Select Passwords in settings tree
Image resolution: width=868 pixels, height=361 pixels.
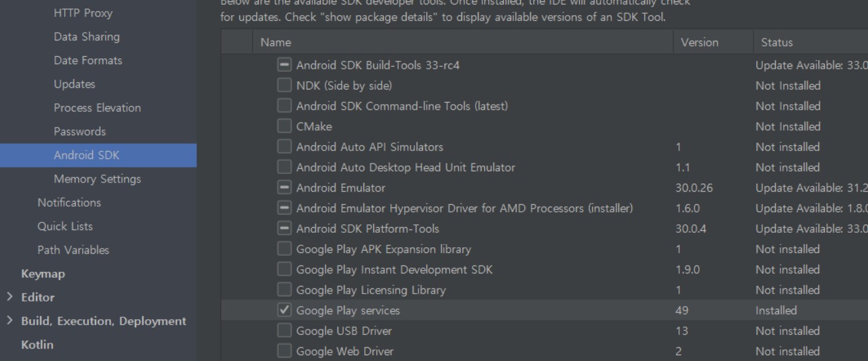point(80,131)
